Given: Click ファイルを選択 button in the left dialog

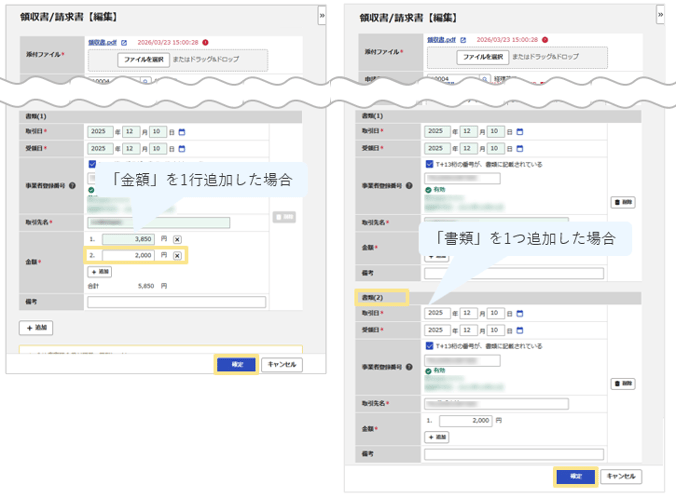Looking at the screenshot, I should click(x=144, y=60).
